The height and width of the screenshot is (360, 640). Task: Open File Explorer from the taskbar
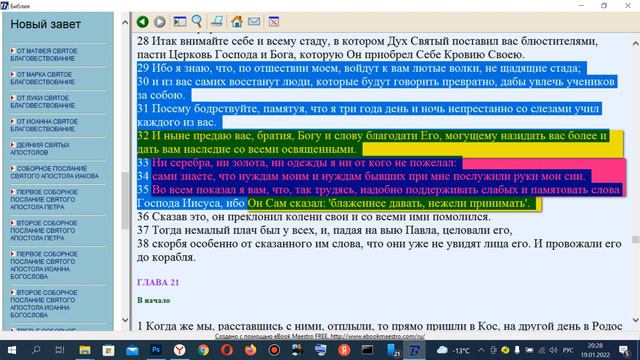84,350
